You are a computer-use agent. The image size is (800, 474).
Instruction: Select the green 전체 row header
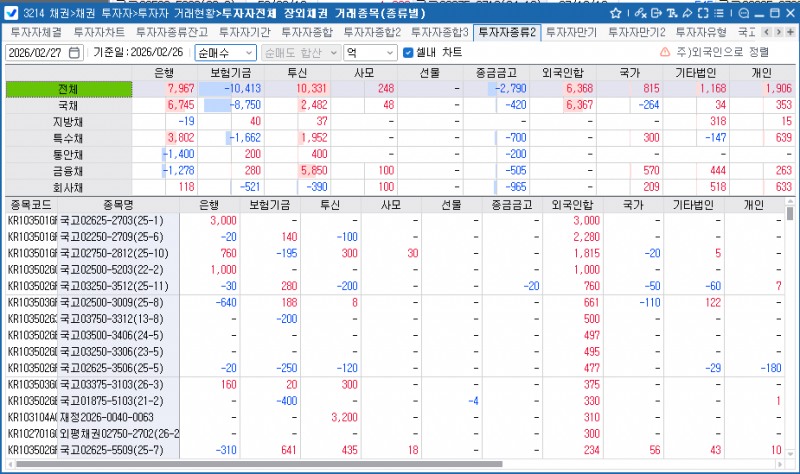(x=68, y=89)
